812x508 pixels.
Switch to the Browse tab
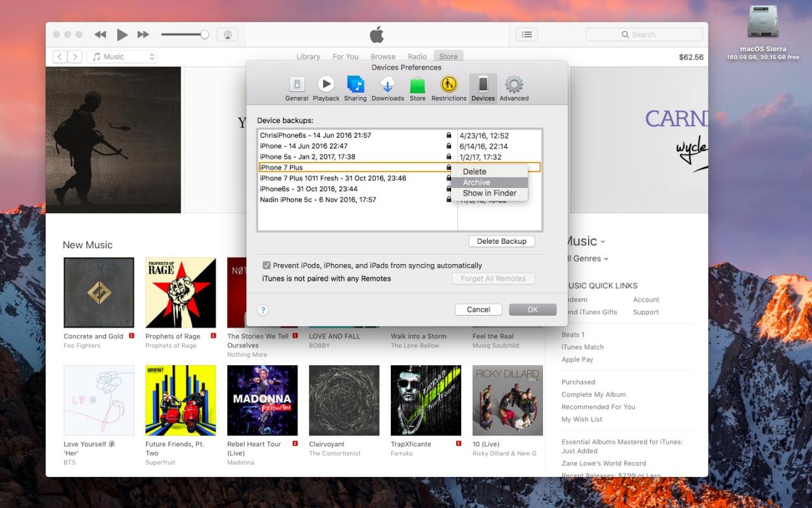[x=383, y=57]
